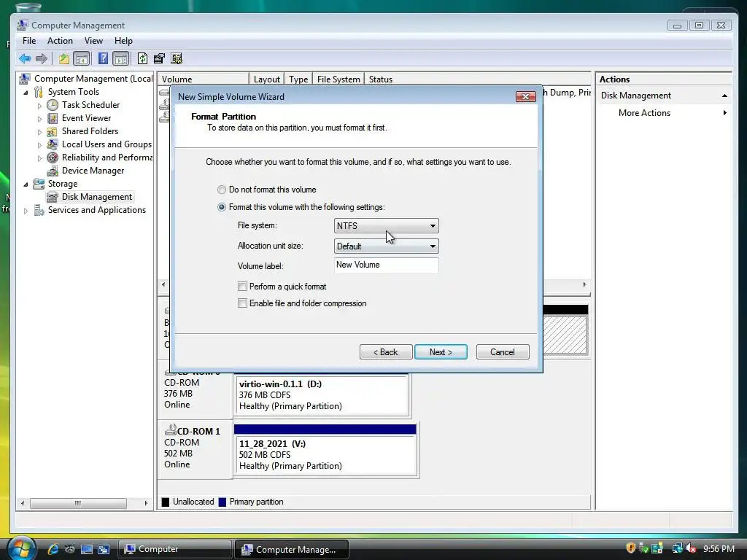Expand the Services and Applications node
Viewport: 747px width, 560px height.
pos(26,211)
